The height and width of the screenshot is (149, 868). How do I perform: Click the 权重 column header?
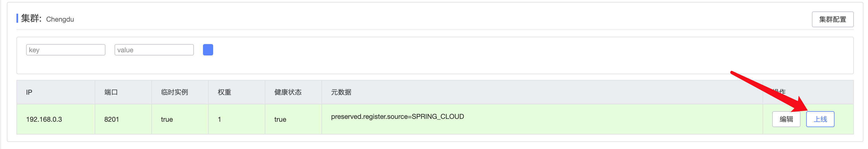pyautogui.click(x=225, y=92)
